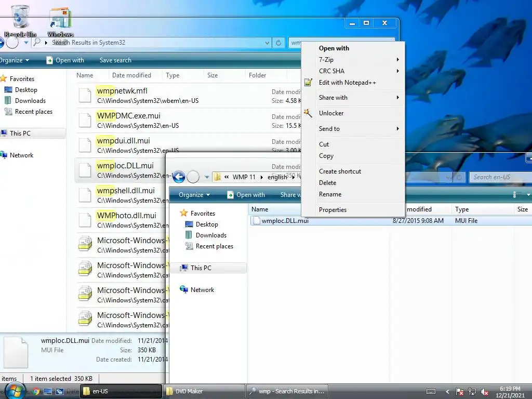Viewport: 532px width, 399px height.
Task: Expand the 7-Zip submenu
Action: pos(353,60)
